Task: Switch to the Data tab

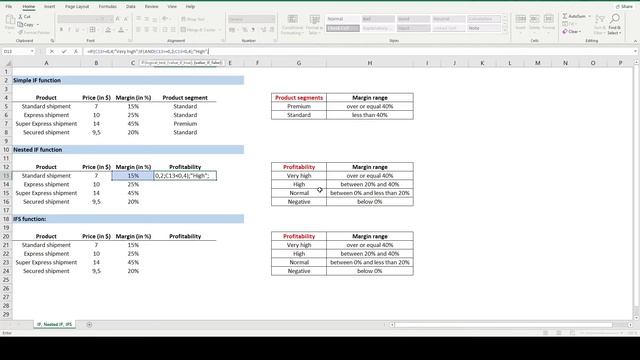Action: click(x=131, y=7)
